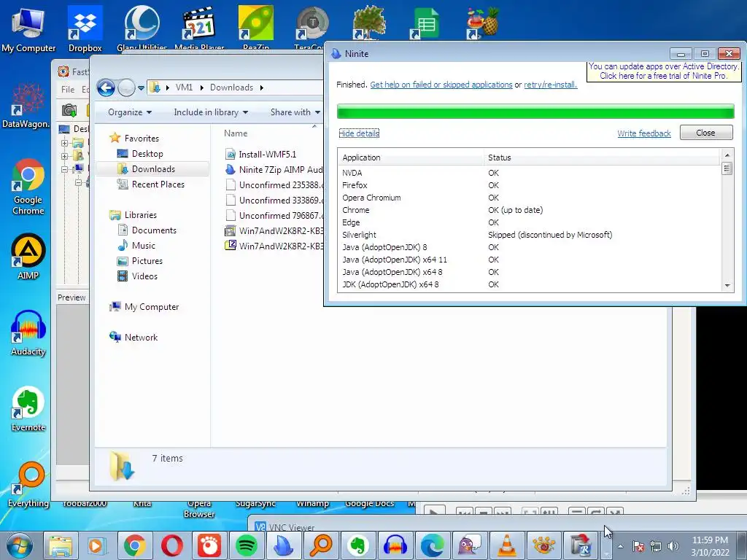
Task: Click the retry/re-install link
Action: tap(550, 85)
